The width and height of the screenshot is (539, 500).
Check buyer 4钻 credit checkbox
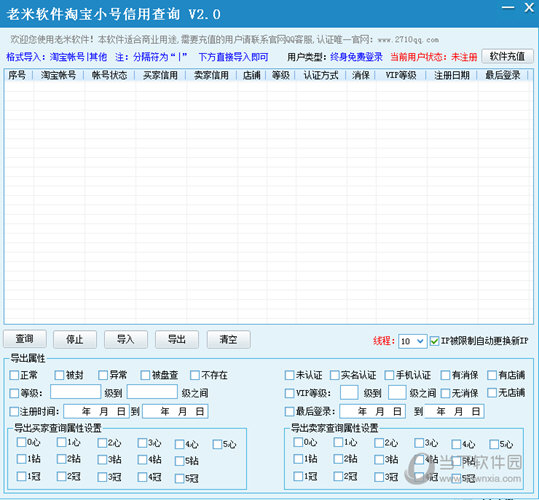(x=142, y=459)
